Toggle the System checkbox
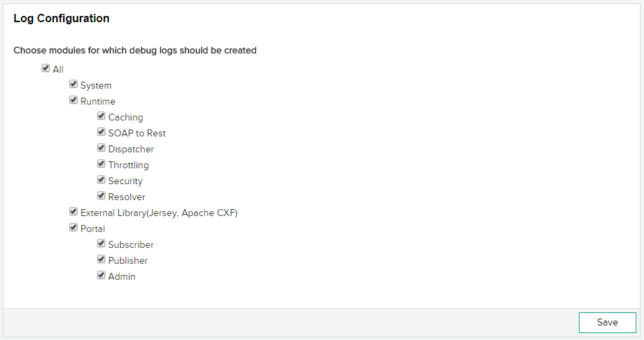 73,84
